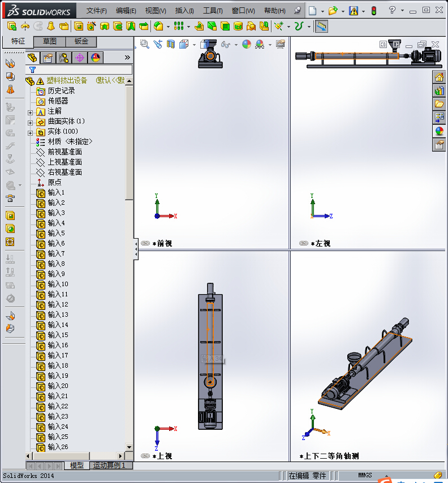The width and height of the screenshot is (448, 483).
Task: Open the Hide/Show Items dropdown arrow
Action: tap(236, 45)
